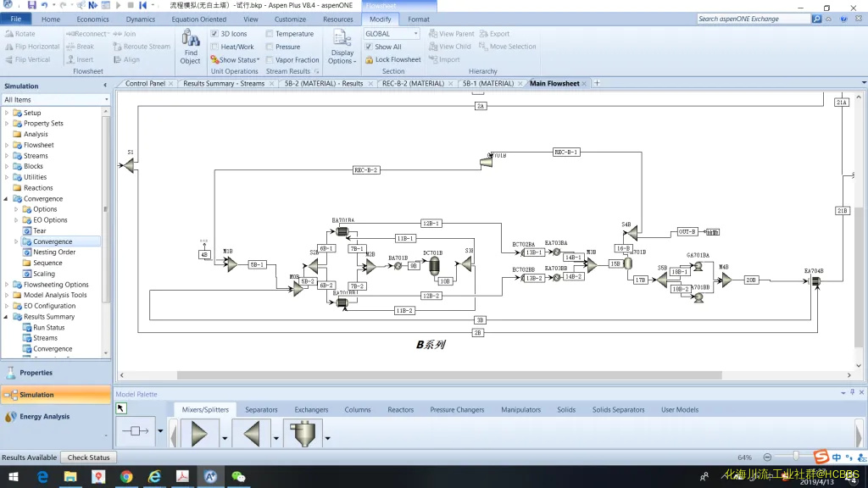868x488 pixels.
Task: Expand the Flowsheeting Options node
Action: point(7,285)
